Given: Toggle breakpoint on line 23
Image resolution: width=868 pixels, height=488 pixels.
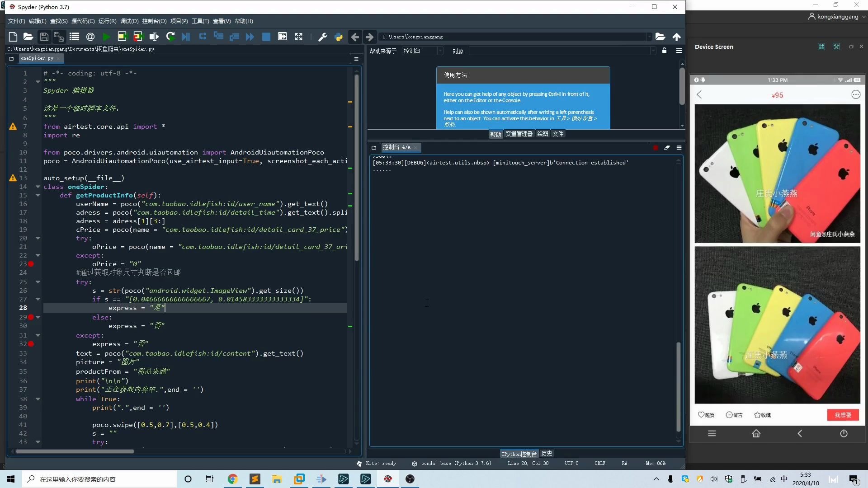Looking at the screenshot, I should click(x=31, y=264).
